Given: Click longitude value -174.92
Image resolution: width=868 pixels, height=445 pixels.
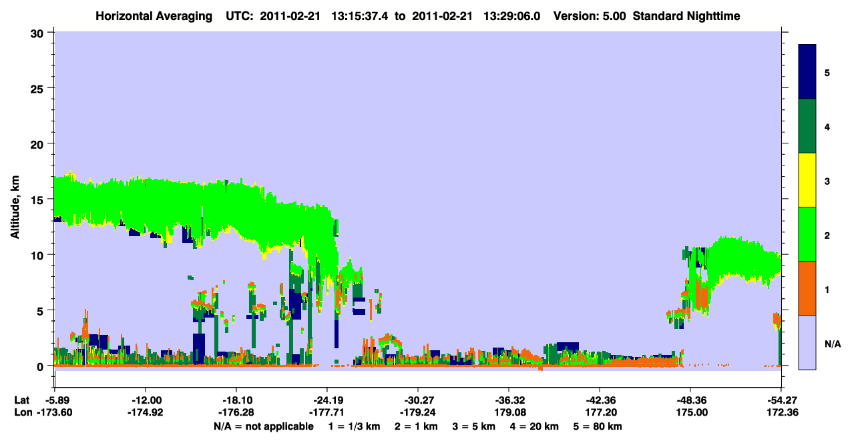Looking at the screenshot, I should point(145,413).
